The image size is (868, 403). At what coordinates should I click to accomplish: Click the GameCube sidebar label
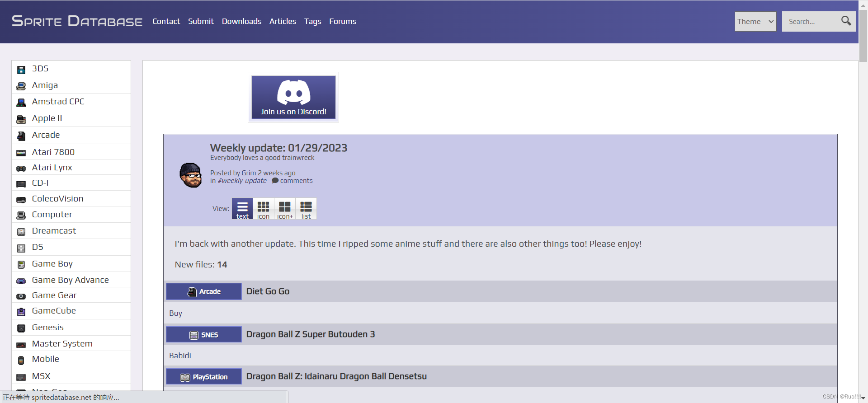coord(54,311)
